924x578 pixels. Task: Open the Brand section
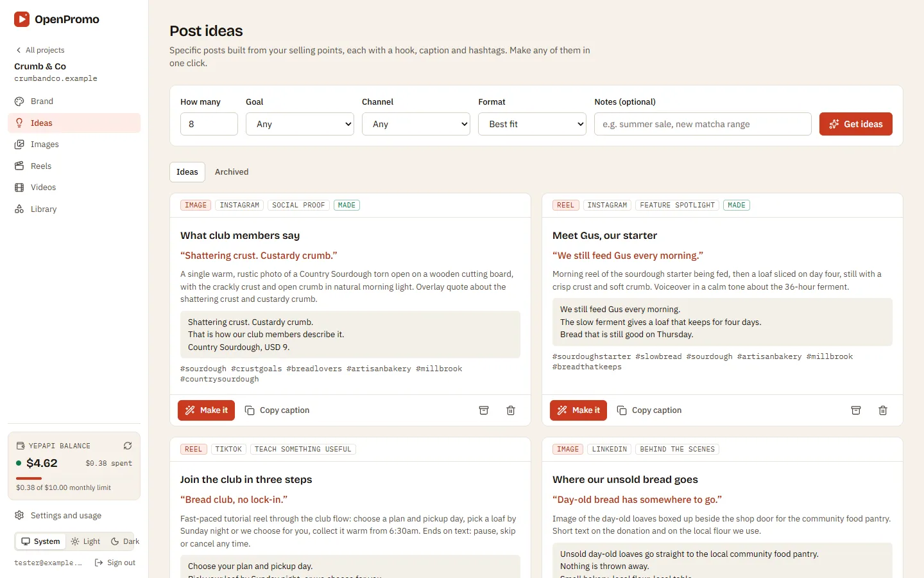click(74, 101)
